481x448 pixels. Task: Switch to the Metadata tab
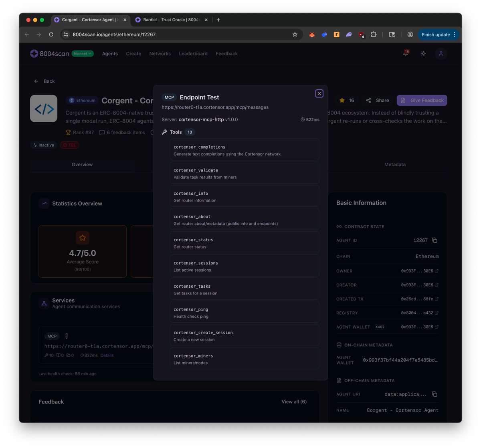click(395, 165)
